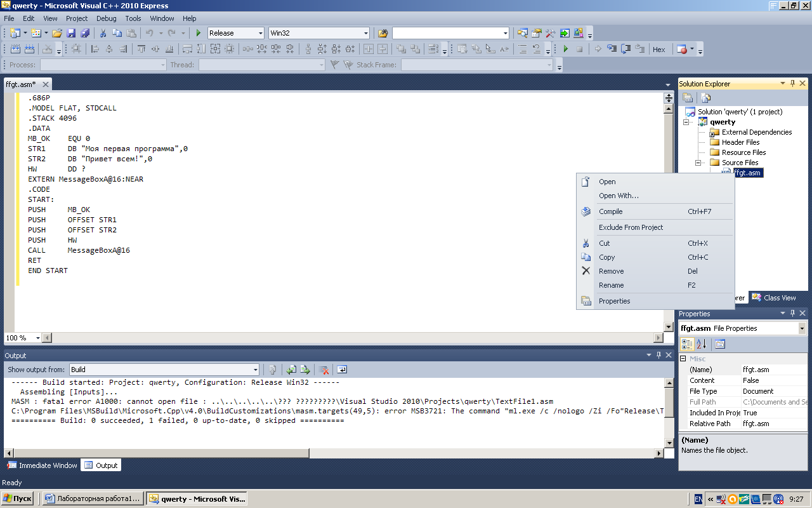Toggle Word Wrap in Output window
Screen dimensions: 812x508
(342, 370)
